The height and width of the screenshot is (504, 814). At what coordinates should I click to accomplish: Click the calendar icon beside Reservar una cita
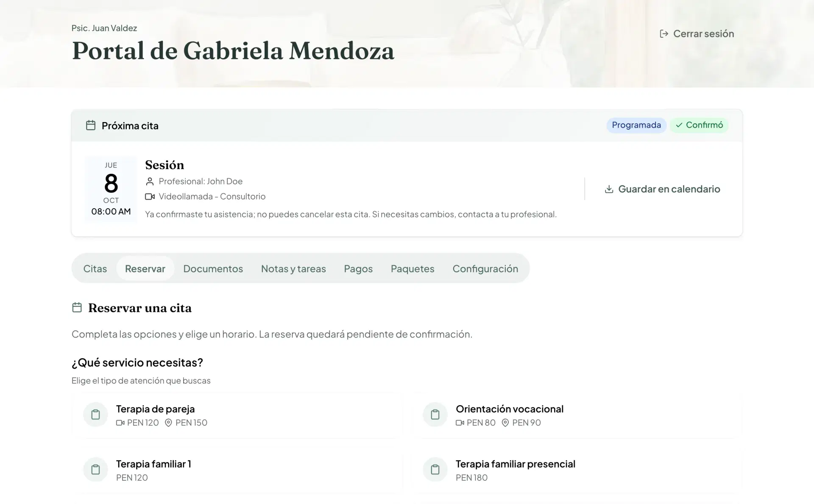click(x=77, y=307)
